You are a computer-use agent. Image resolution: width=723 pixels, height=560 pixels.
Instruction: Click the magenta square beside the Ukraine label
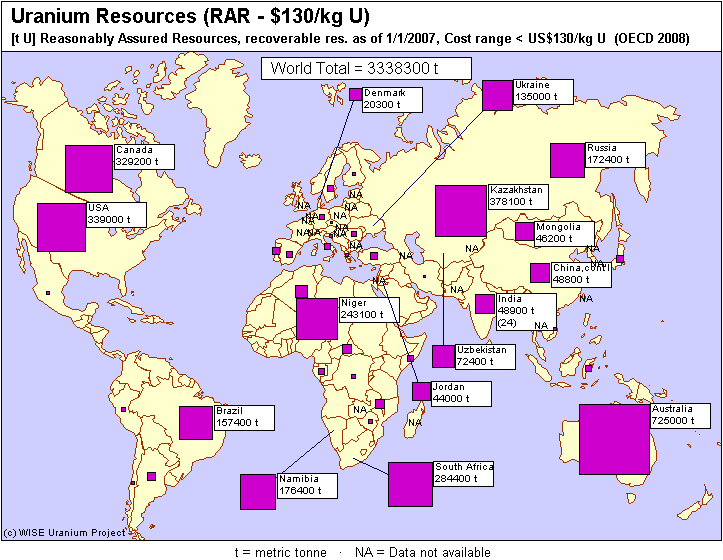pyautogui.click(x=498, y=95)
